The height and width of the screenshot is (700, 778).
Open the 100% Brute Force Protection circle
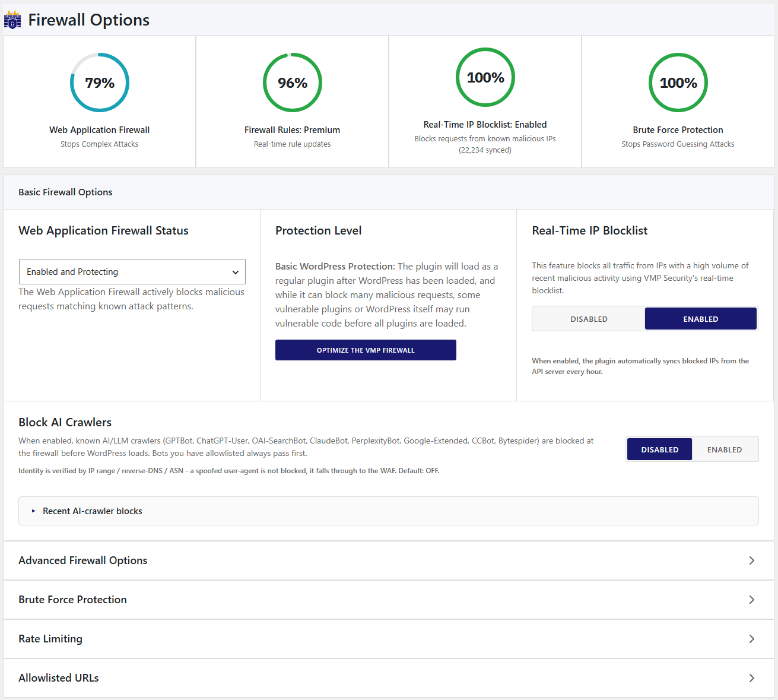678,83
